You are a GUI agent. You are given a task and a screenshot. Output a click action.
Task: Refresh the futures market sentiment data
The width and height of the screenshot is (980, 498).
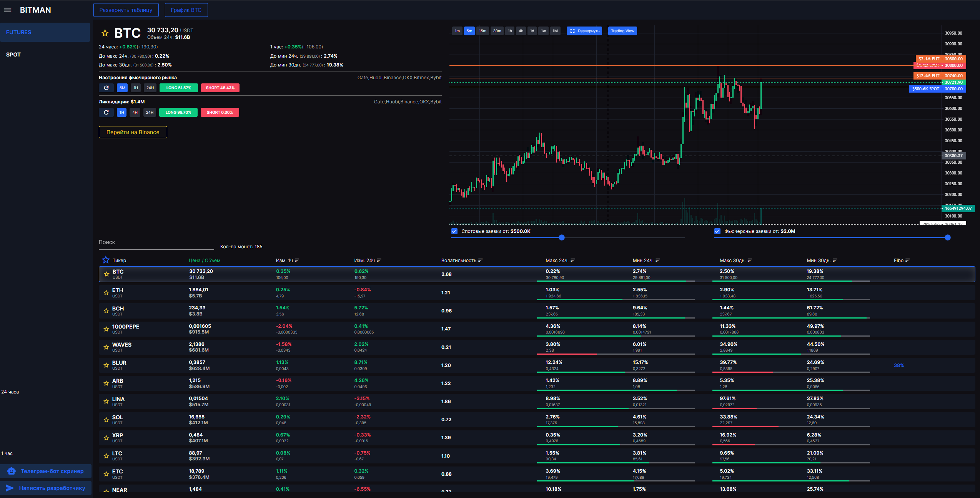point(106,88)
